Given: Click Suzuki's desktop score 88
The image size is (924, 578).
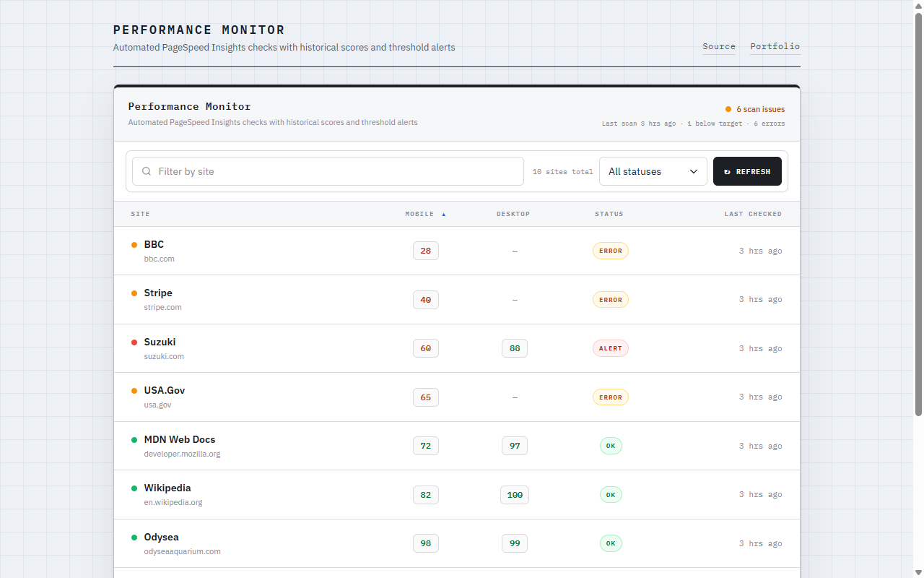Looking at the screenshot, I should (515, 348).
